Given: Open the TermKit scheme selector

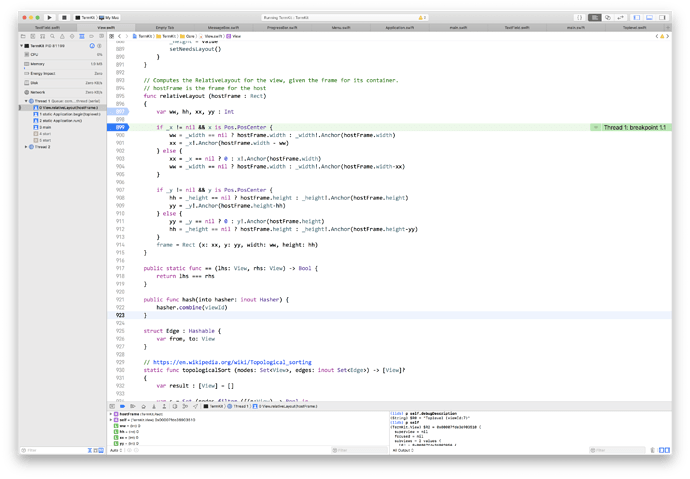Looking at the screenshot, I should point(85,18).
